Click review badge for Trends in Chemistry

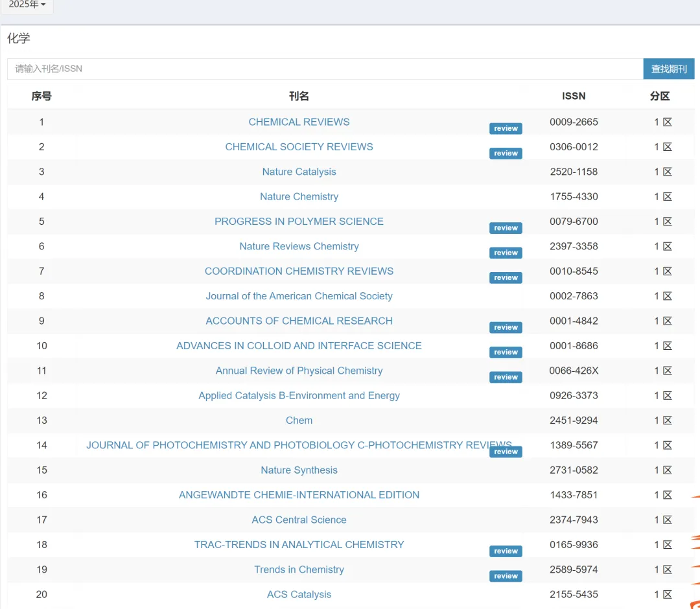(506, 576)
